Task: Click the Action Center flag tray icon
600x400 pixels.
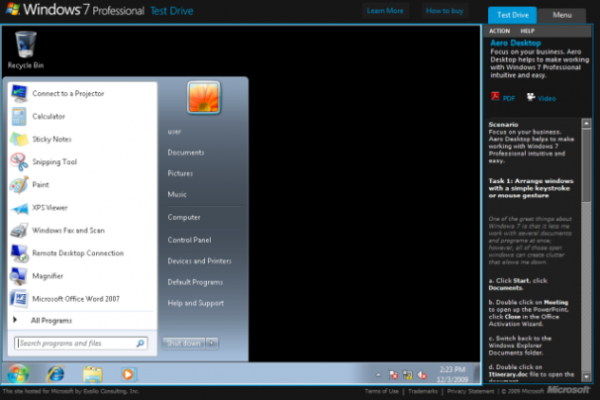Action: [x=393, y=375]
